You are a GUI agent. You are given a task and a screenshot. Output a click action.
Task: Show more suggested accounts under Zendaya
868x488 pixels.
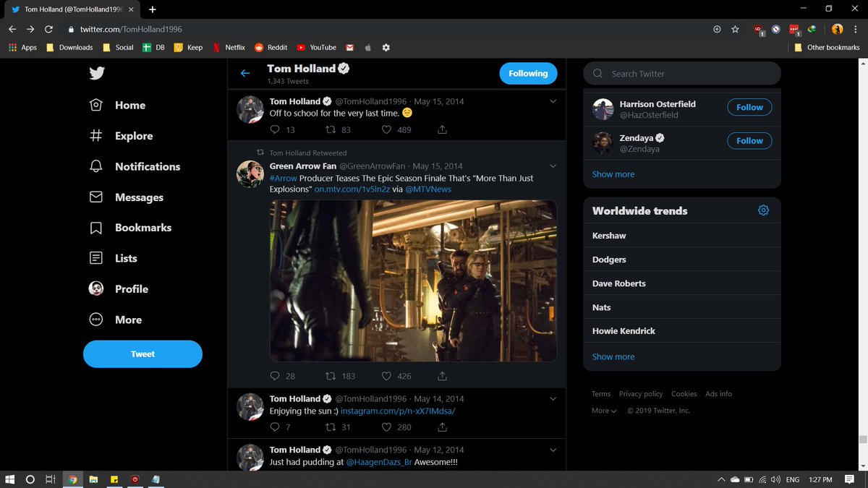tap(613, 174)
